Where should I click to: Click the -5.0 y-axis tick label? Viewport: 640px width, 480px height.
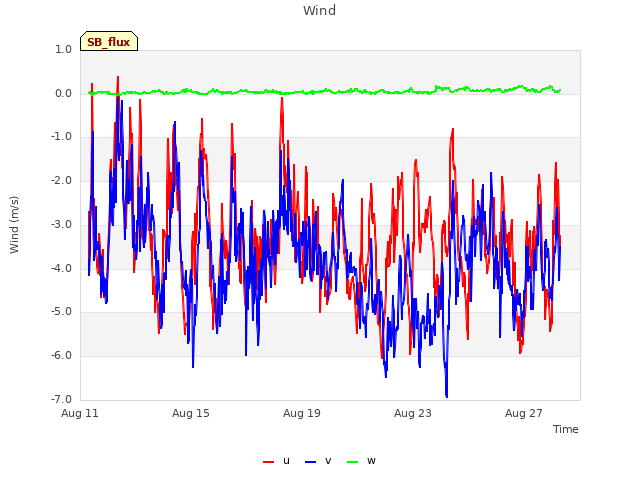click(62, 312)
